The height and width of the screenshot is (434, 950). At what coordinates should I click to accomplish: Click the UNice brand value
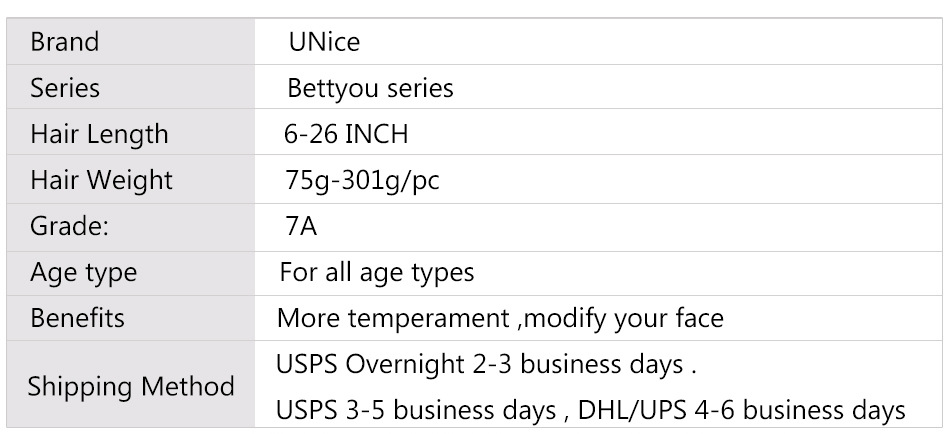coord(324,43)
